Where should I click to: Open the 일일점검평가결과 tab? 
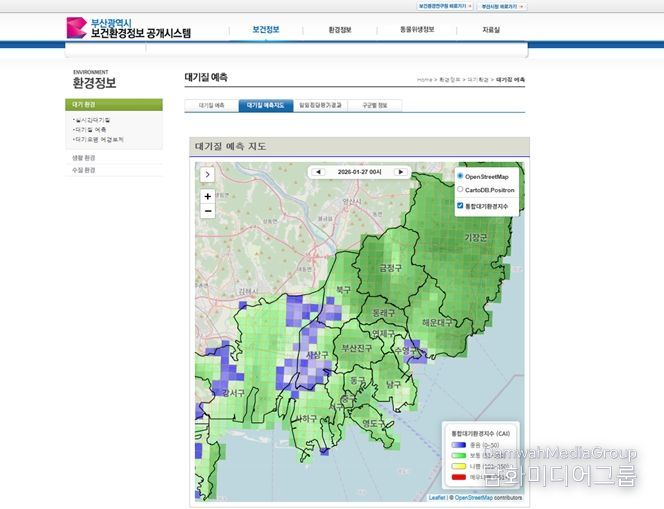[320, 105]
